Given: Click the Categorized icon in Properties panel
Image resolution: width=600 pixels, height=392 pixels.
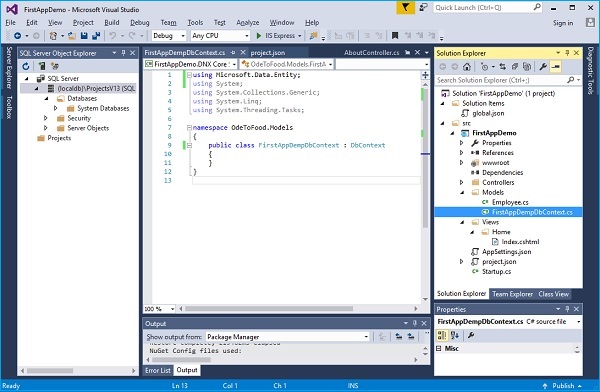Looking at the screenshot, I should point(442,336).
